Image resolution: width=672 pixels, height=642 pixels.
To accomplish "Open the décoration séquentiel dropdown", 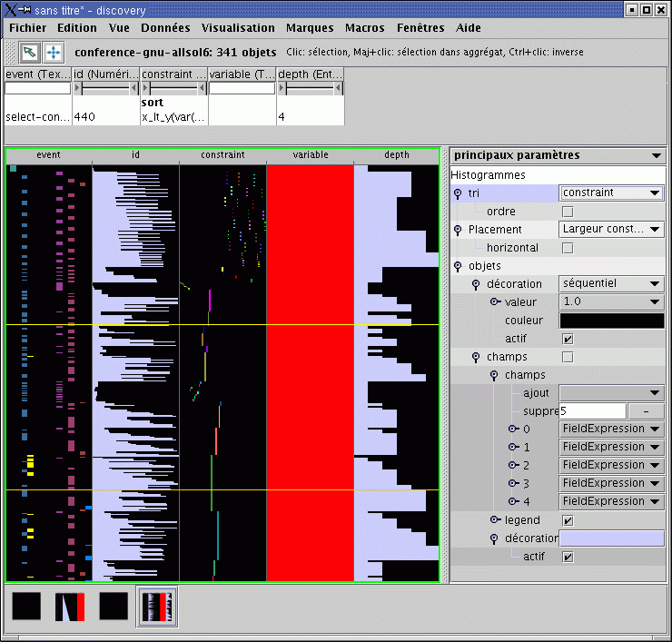I will (611, 283).
